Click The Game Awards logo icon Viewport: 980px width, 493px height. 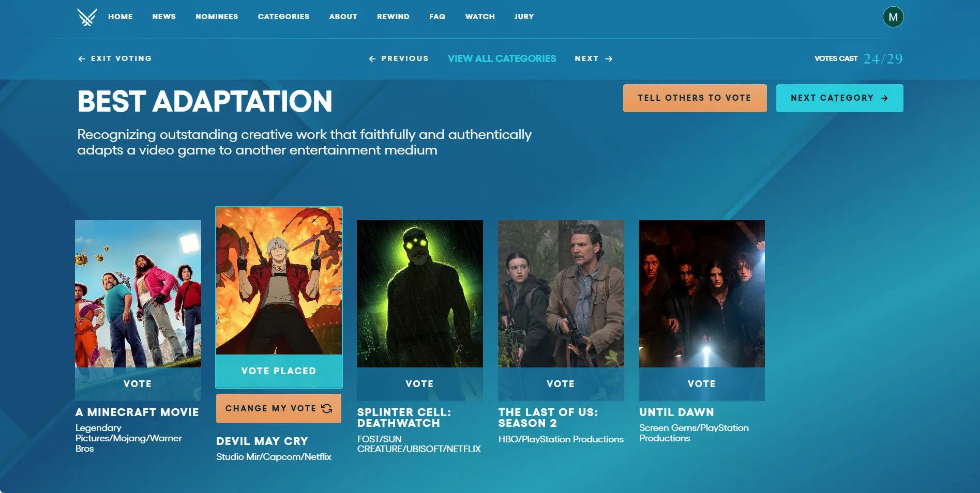coord(87,17)
